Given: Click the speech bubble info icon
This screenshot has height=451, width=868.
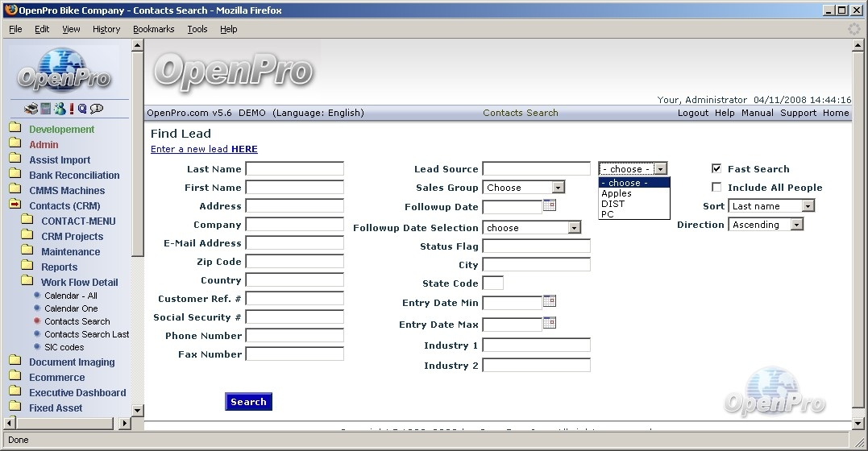Looking at the screenshot, I should [97, 109].
